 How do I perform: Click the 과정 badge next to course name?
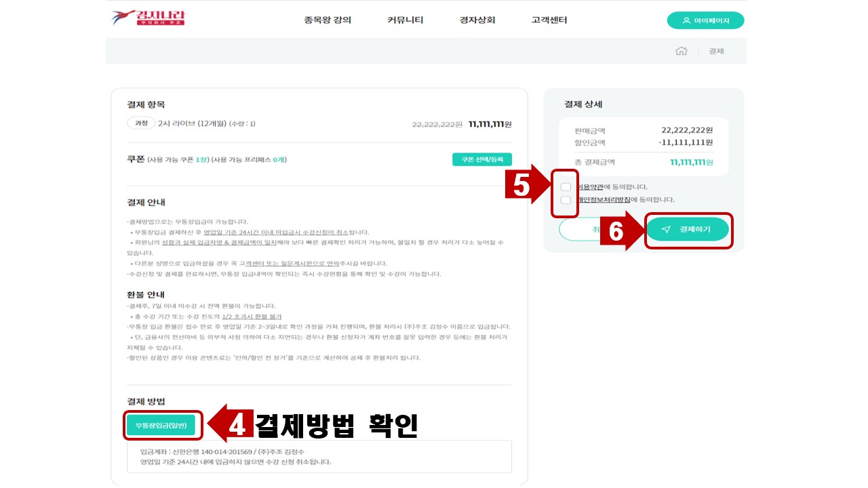pyautogui.click(x=140, y=123)
